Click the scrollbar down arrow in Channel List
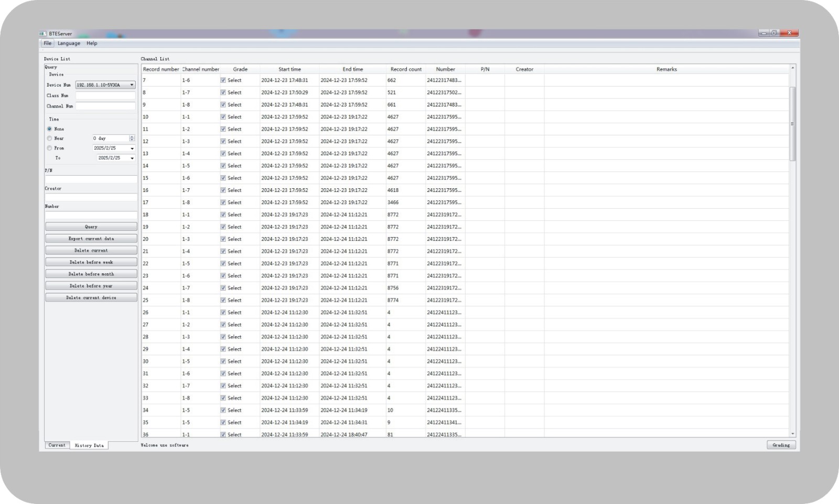Viewport: 839px width, 504px height. (x=792, y=434)
